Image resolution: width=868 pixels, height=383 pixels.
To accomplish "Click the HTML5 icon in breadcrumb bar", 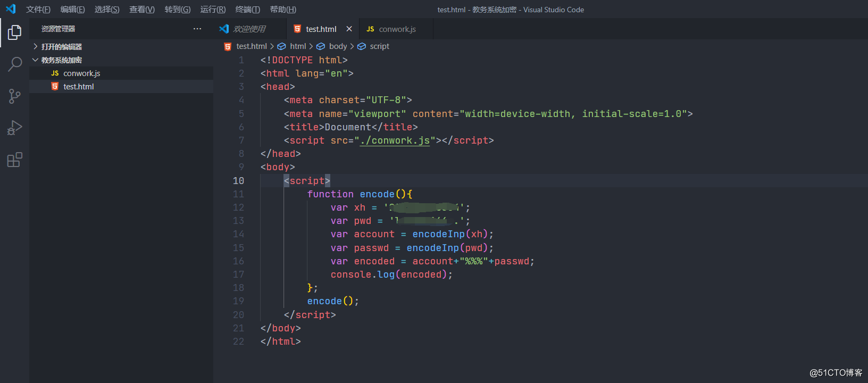I will (228, 46).
